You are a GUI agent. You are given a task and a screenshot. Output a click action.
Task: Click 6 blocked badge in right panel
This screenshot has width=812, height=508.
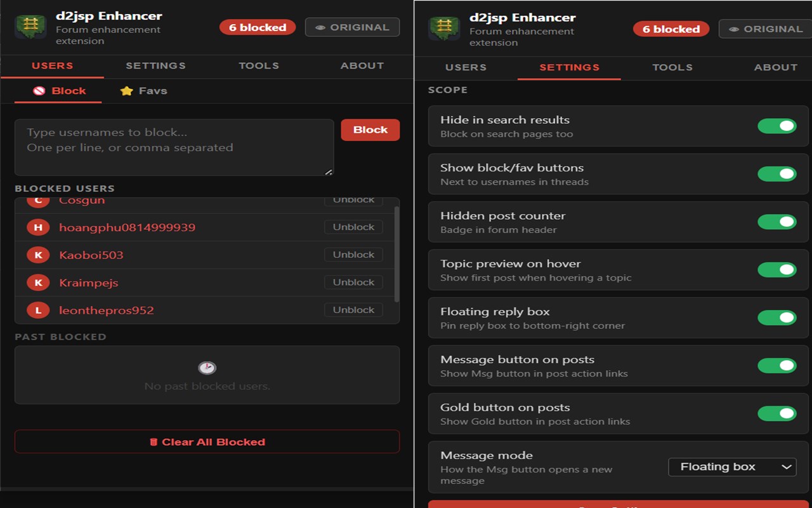[x=671, y=29]
